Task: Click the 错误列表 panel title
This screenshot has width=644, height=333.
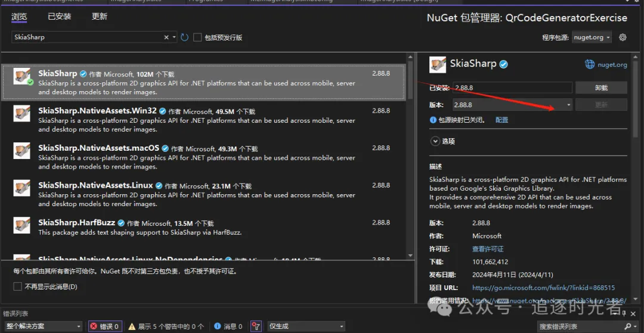Action: 16,314
